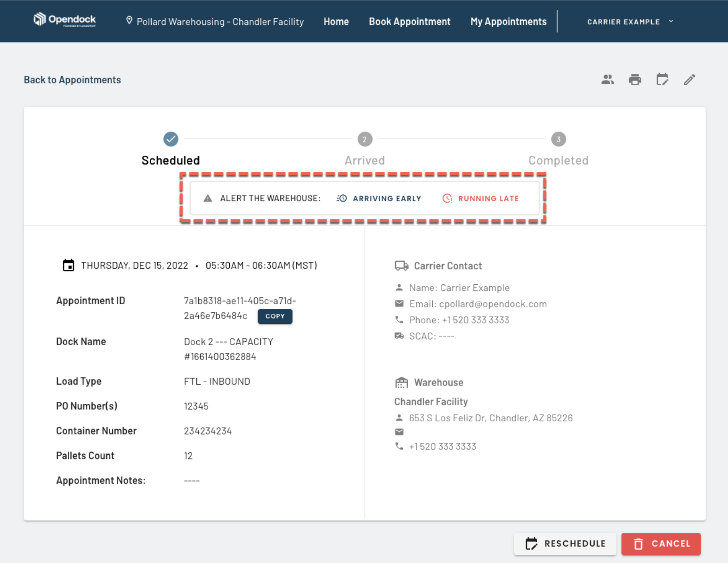
Task: Copy the Appointment ID
Action: [x=275, y=316]
